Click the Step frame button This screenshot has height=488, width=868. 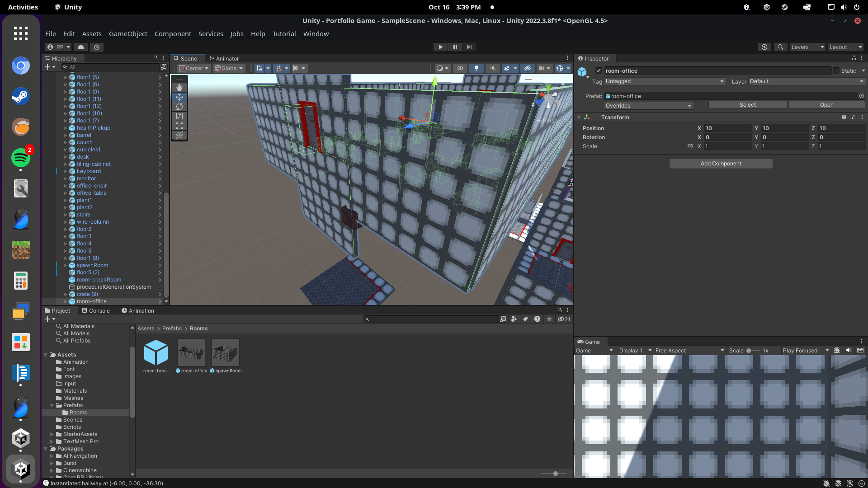pyautogui.click(x=469, y=47)
